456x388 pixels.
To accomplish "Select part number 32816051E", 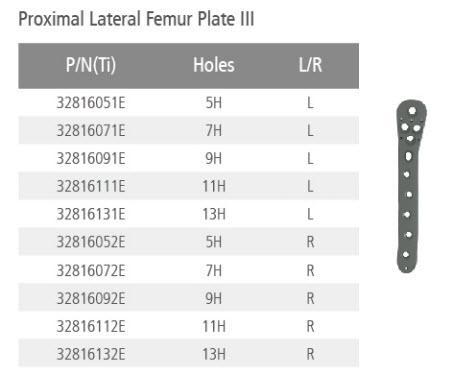I will click(91, 103).
